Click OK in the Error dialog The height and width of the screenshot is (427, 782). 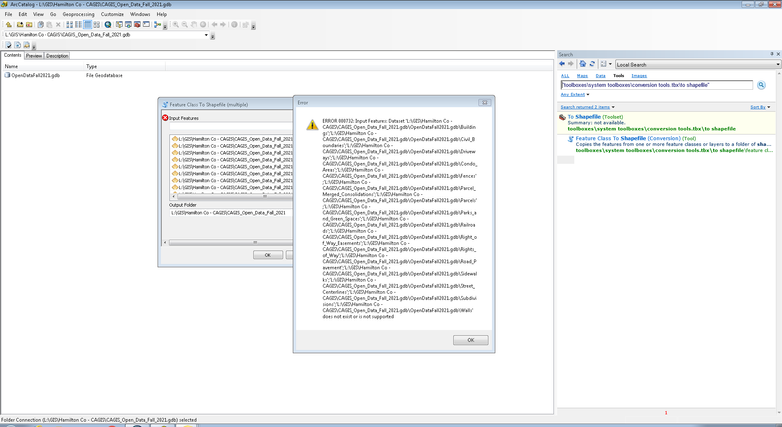pyautogui.click(x=470, y=340)
